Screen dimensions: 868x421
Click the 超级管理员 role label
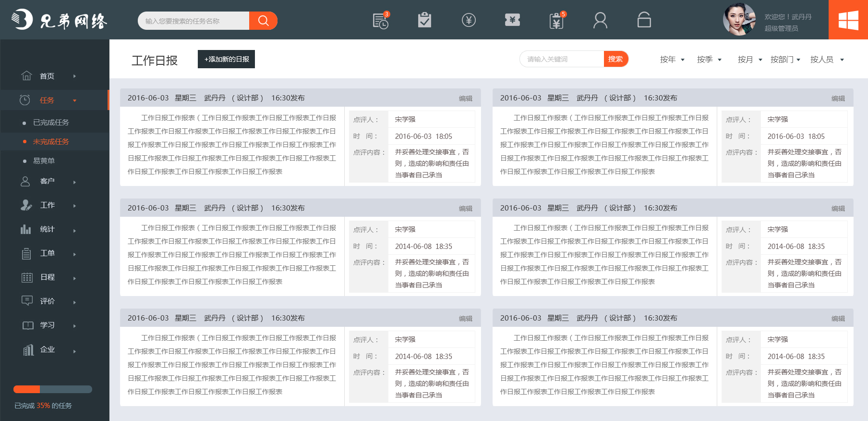[x=781, y=28]
